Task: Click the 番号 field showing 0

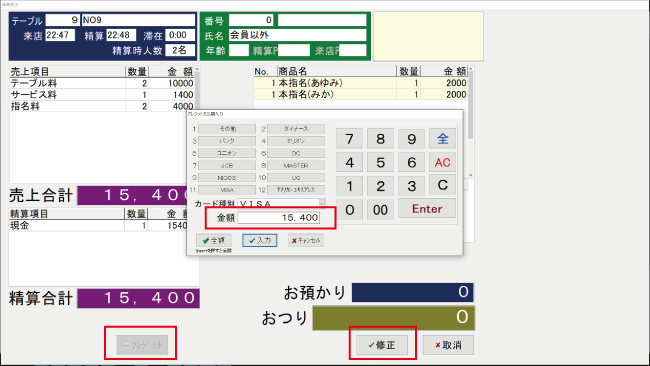Action: click(251, 20)
